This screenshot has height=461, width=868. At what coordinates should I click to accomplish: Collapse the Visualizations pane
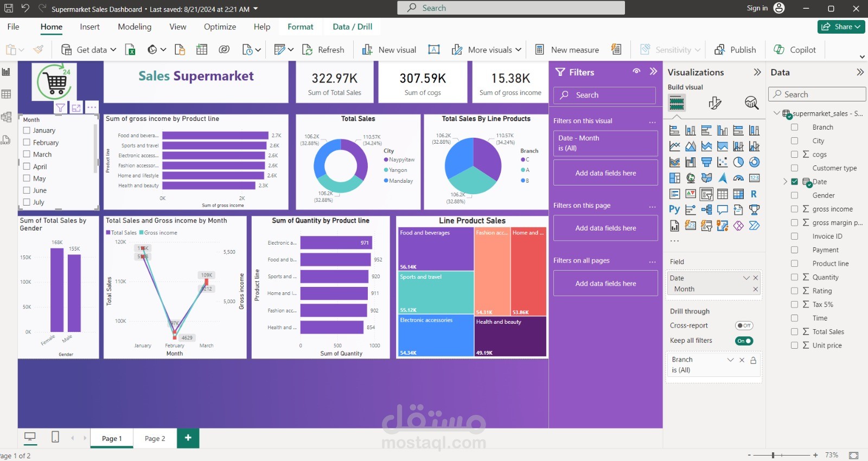click(757, 72)
